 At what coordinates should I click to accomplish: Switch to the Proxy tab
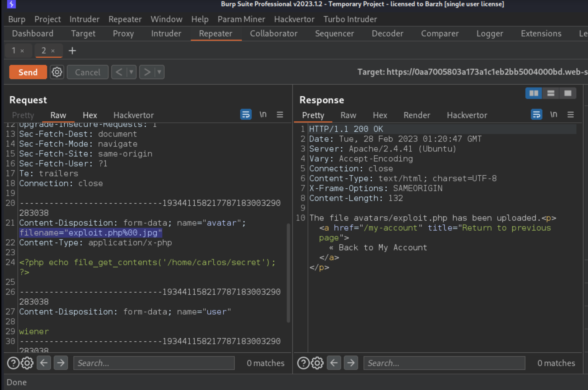coord(123,34)
